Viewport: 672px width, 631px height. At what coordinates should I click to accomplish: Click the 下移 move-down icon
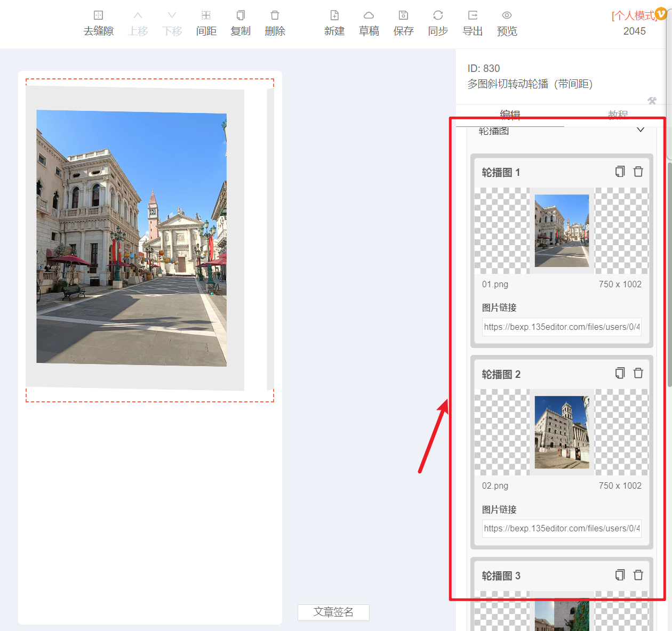click(172, 15)
